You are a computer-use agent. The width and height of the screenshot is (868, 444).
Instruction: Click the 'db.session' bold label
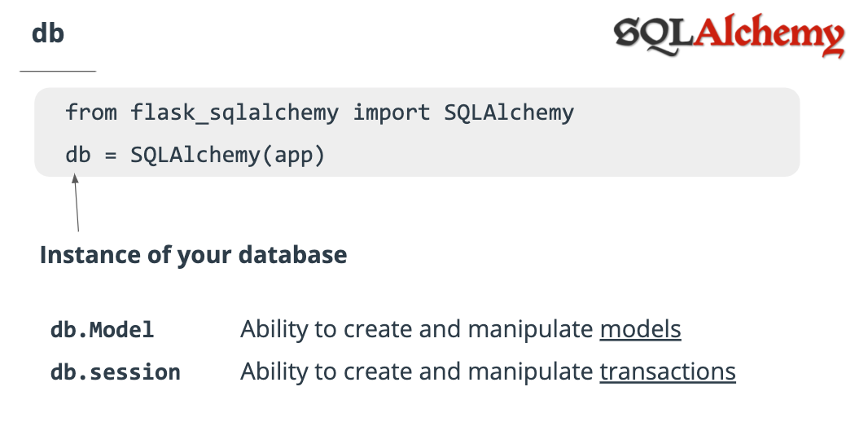pos(115,372)
